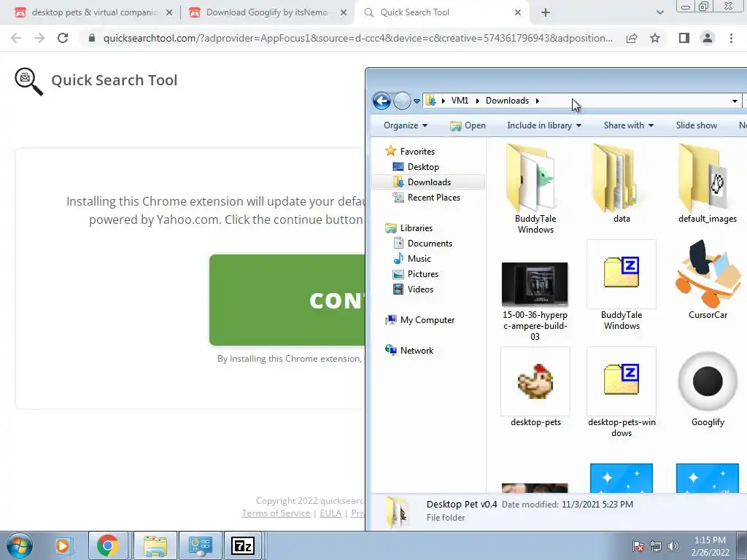
Task: Open Chrome profile avatar
Action: point(708,38)
